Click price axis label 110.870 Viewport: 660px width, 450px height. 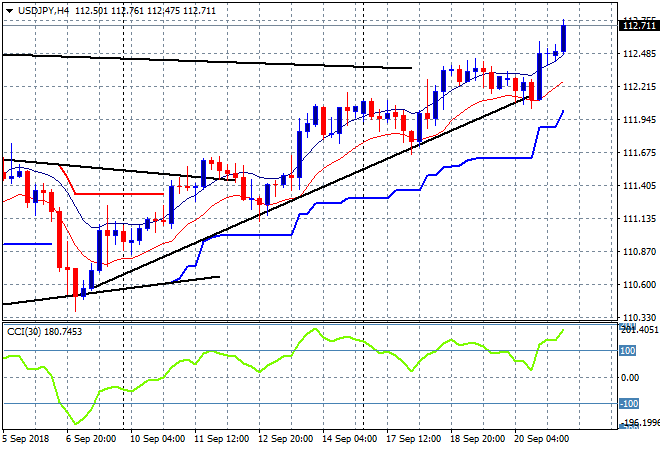639,251
